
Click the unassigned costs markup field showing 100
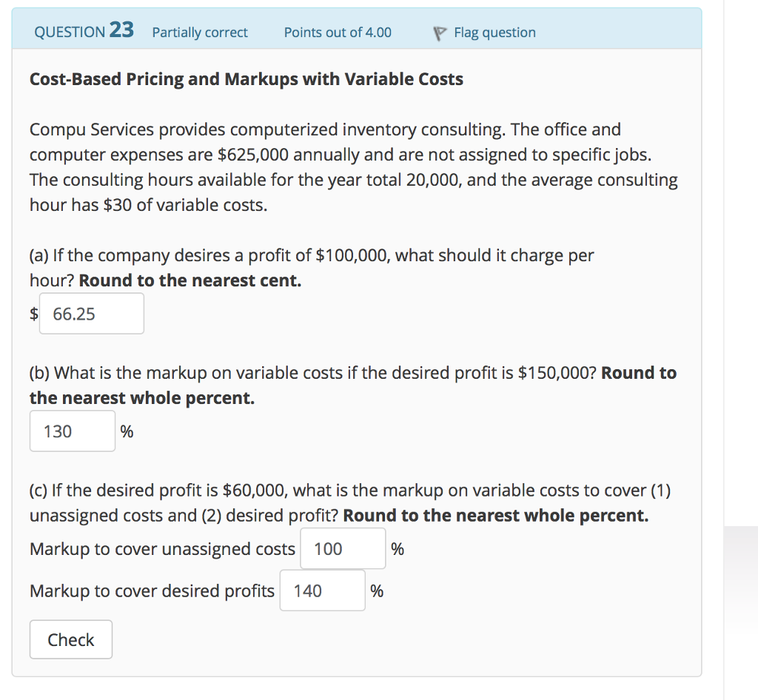coord(342,548)
